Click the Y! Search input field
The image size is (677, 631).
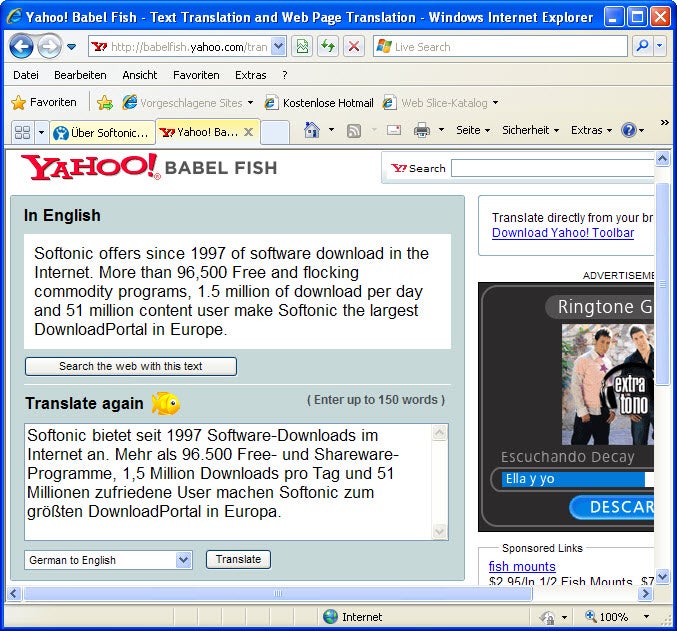tap(552, 168)
